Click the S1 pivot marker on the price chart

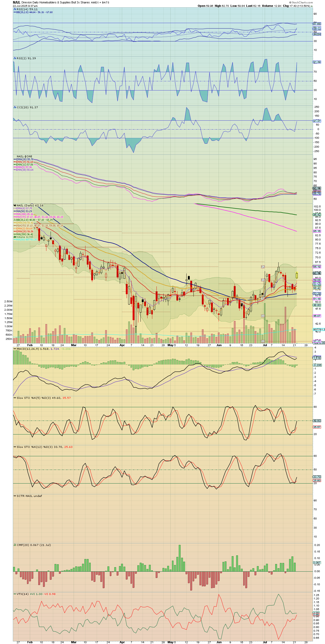263,316
